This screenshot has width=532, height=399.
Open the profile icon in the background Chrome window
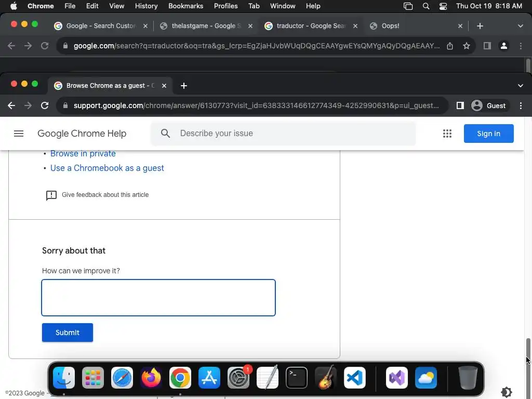[x=504, y=46]
